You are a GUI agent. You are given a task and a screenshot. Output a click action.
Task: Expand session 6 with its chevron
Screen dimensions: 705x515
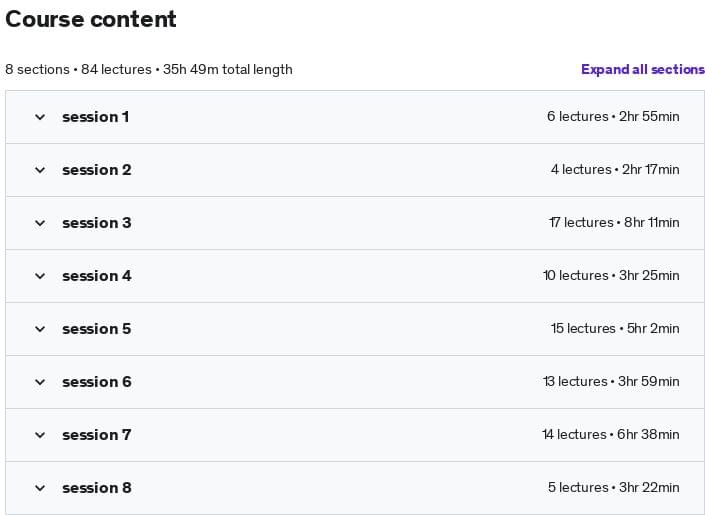[40, 382]
